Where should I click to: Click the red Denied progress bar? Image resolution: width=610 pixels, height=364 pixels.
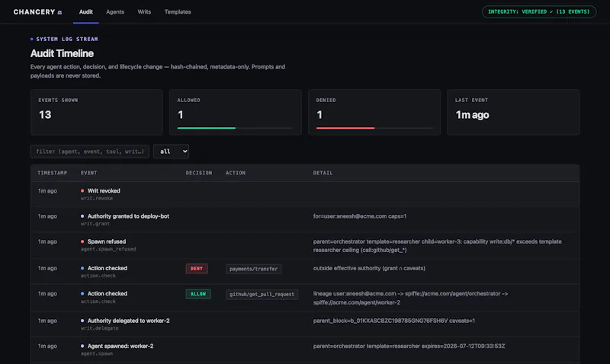point(345,128)
